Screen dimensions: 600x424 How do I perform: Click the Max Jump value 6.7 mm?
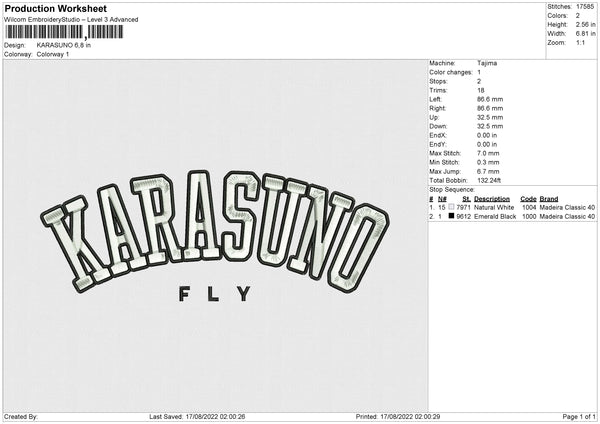(488, 172)
